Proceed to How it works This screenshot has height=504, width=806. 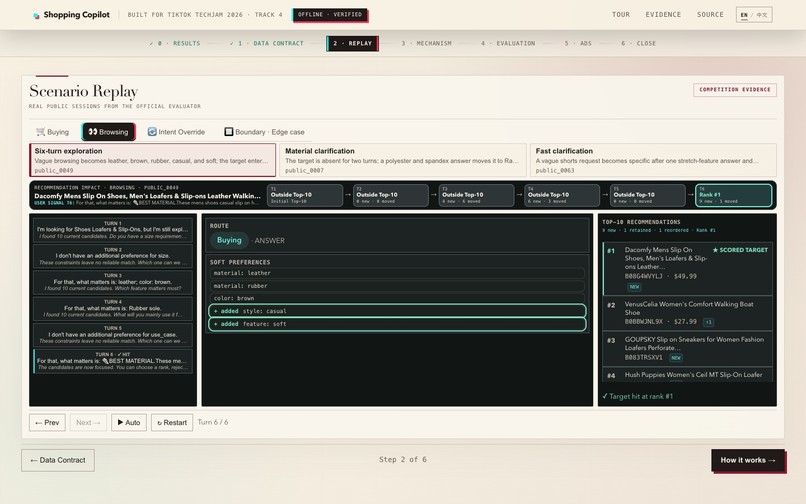pos(748,460)
